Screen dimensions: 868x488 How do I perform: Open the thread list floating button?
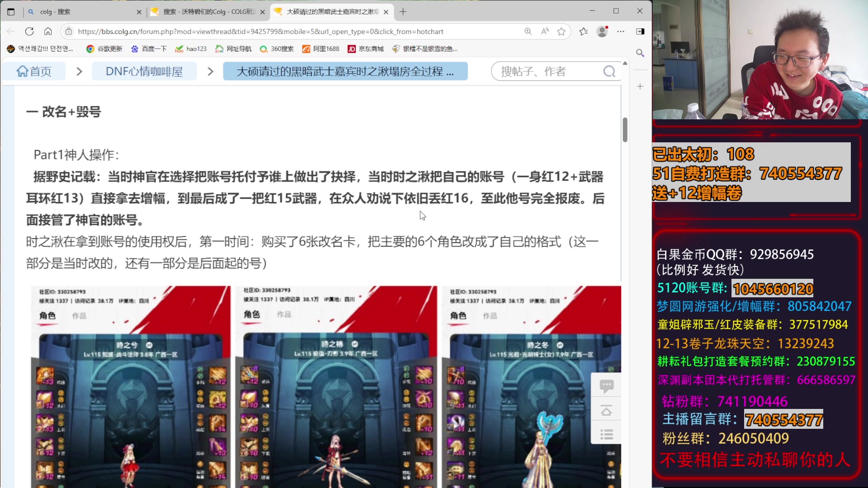point(606,434)
